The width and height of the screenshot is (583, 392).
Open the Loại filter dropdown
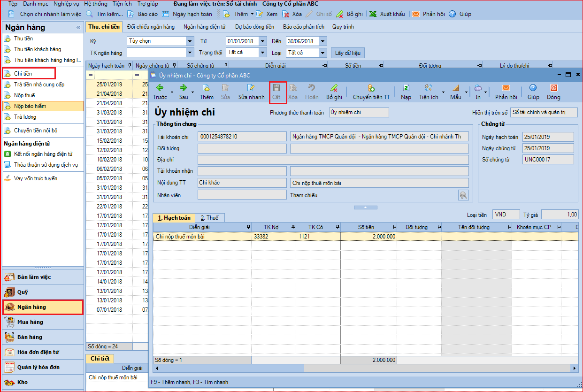pyautogui.click(x=322, y=53)
